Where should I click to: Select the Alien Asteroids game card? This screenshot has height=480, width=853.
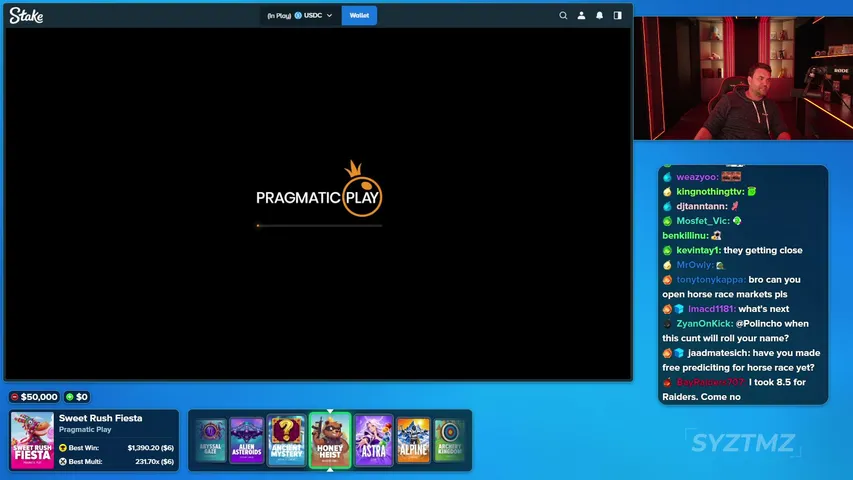(246, 440)
